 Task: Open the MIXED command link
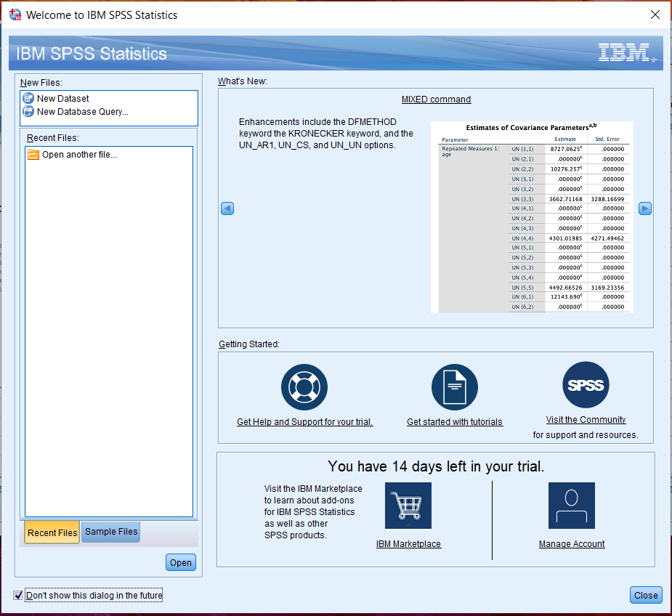436,99
